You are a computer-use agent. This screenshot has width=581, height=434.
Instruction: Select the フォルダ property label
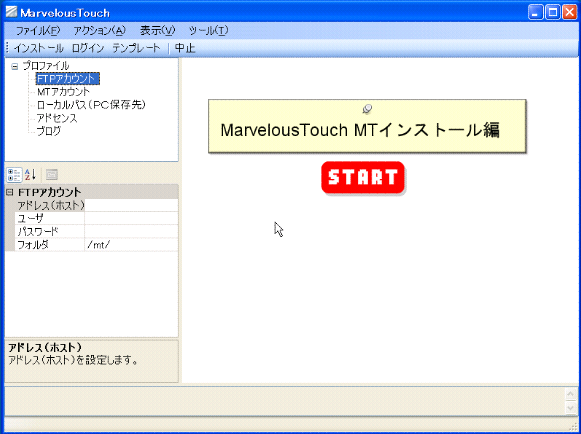point(50,245)
